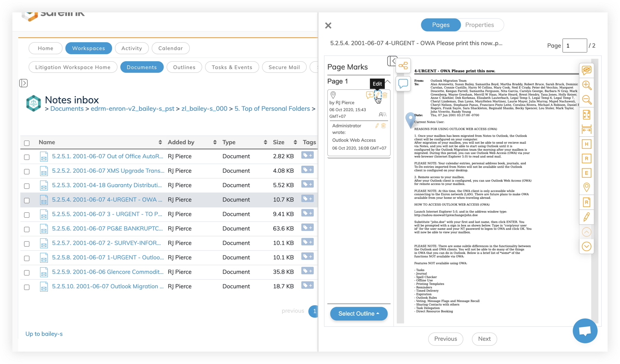Toggle annotation visibility eye icon
This screenshot has height=364, width=620.
click(x=587, y=70)
